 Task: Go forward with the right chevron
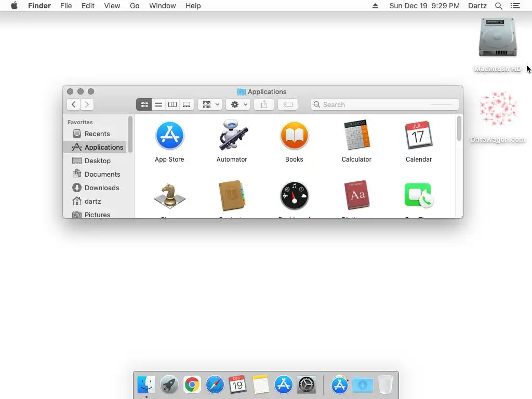(x=87, y=104)
